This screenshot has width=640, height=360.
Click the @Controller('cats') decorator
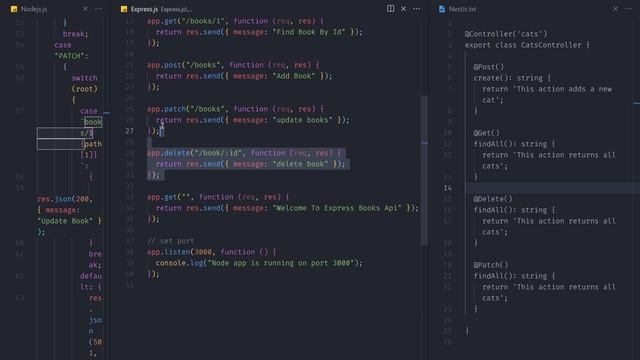tap(506, 34)
